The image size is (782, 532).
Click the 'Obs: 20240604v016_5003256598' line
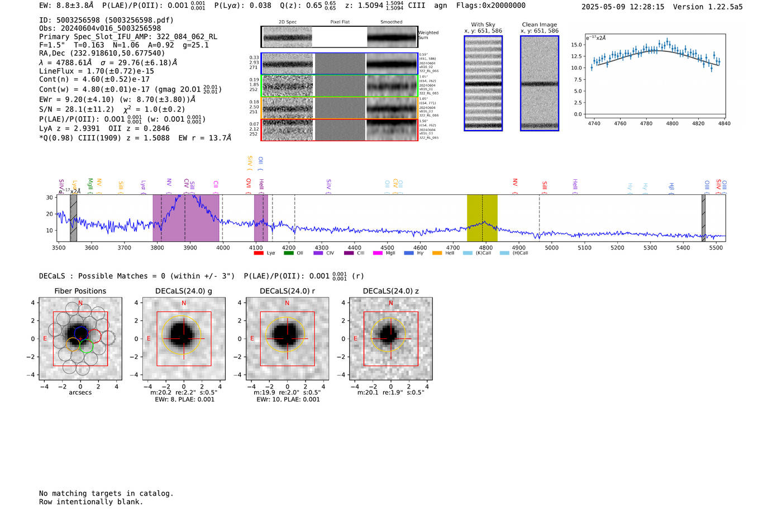tap(100, 28)
